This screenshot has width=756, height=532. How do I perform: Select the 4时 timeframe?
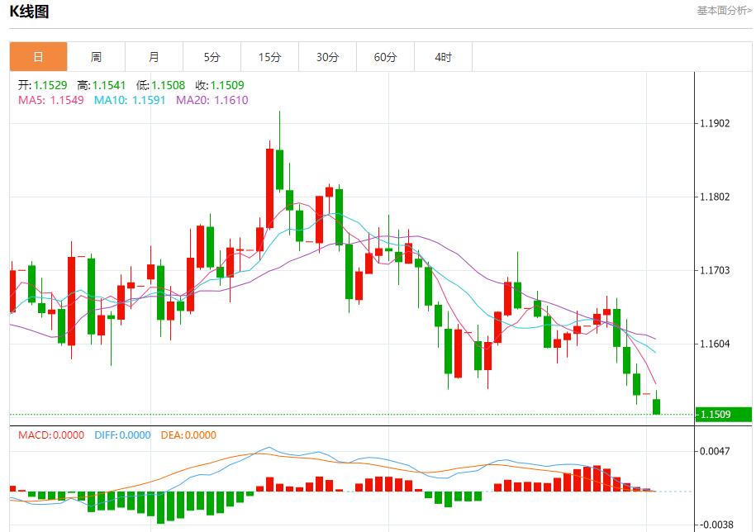443,57
